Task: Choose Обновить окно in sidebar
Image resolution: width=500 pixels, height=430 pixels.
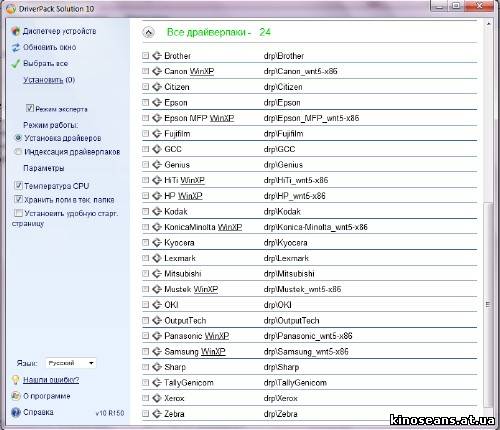Action: pyautogui.click(x=50, y=47)
